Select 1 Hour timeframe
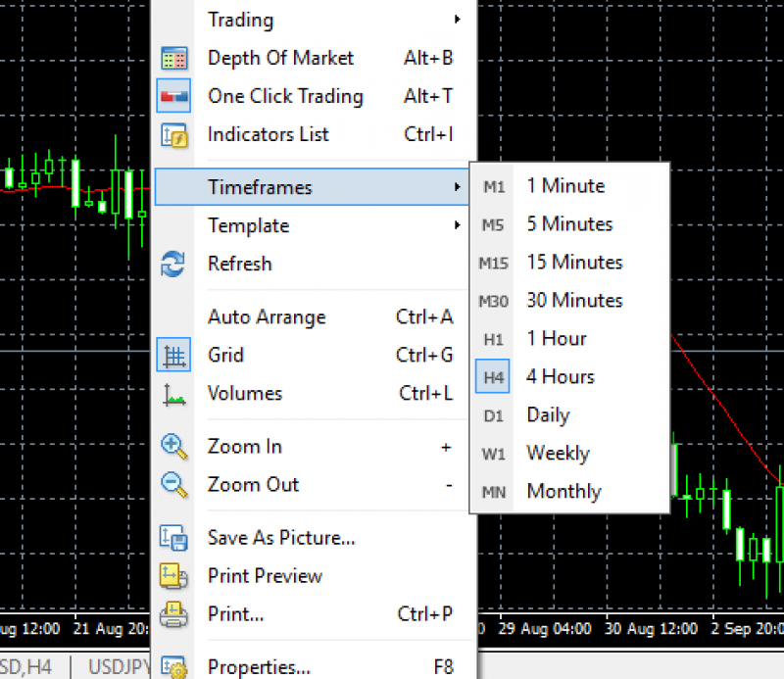The height and width of the screenshot is (679, 784). pyautogui.click(x=569, y=339)
